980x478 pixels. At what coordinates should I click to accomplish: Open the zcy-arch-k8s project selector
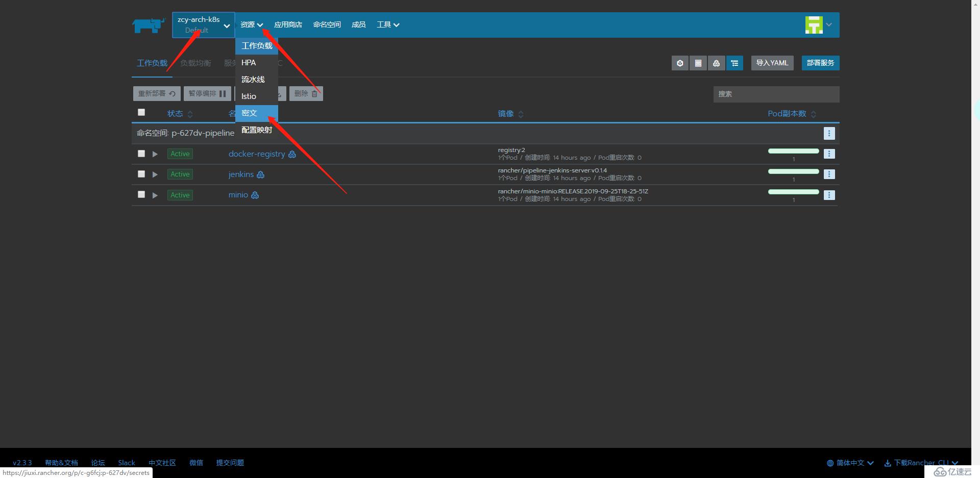click(x=204, y=25)
